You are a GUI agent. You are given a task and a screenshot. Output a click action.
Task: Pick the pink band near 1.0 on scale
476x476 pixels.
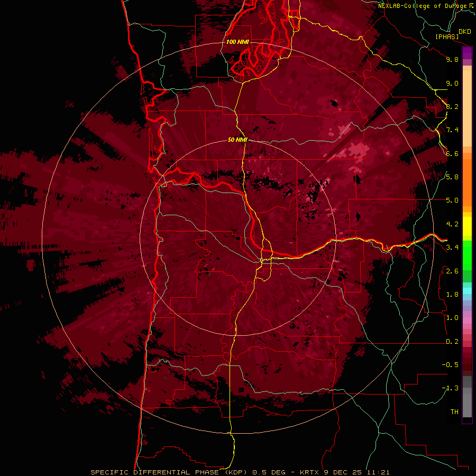pos(467,321)
